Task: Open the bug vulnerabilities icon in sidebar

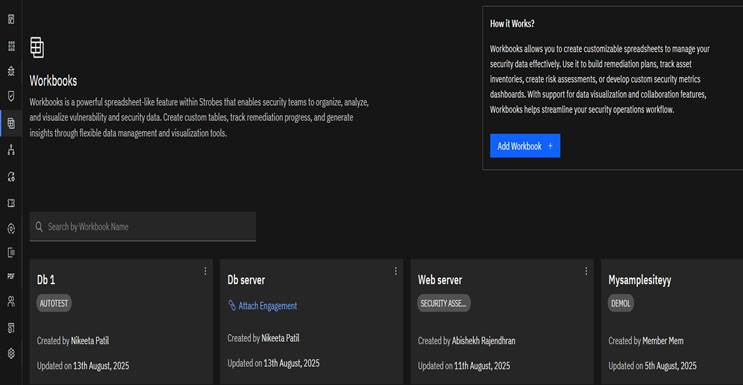Action: (x=11, y=71)
